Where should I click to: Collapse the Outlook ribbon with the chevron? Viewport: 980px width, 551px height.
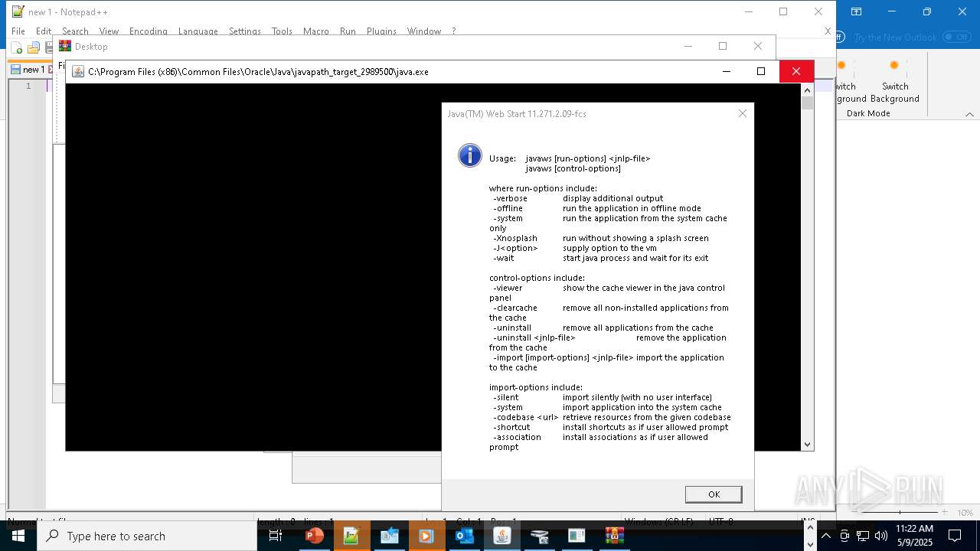[969, 114]
